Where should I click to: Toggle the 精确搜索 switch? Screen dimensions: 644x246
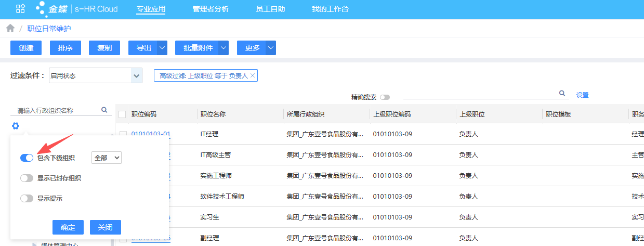click(x=385, y=97)
